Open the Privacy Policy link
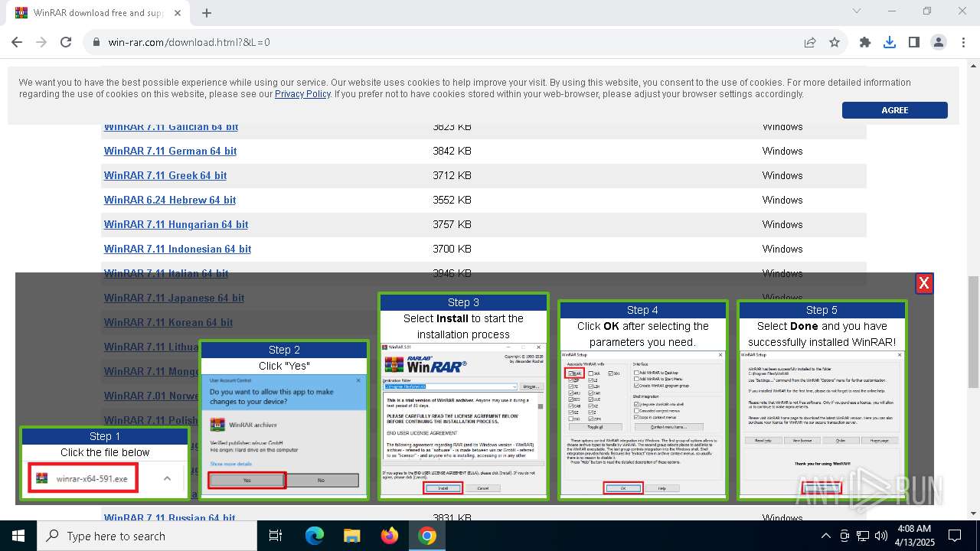Viewport: 980px width, 551px height. pyautogui.click(x=302, y=94)
